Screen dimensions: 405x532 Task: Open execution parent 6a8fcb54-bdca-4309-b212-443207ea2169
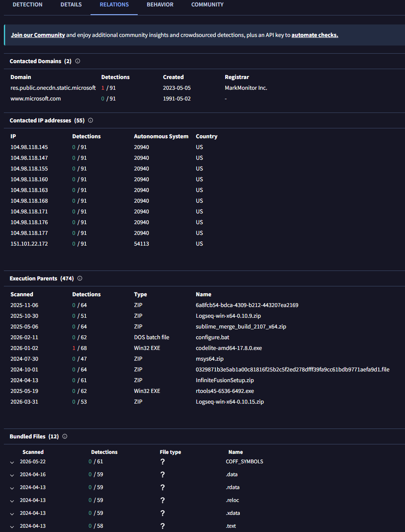click(x=247, y=305)
